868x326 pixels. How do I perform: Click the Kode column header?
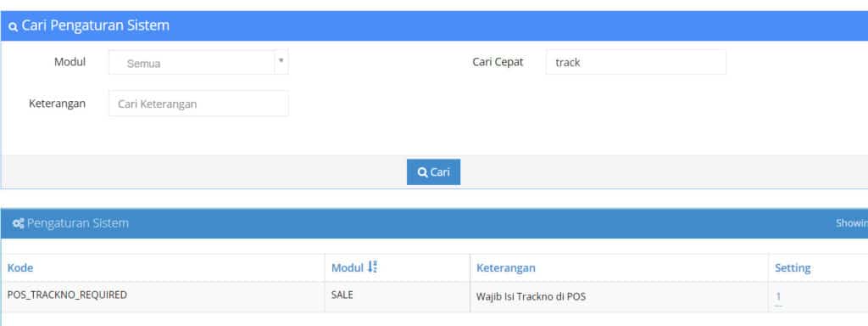(x=20, y=267)
